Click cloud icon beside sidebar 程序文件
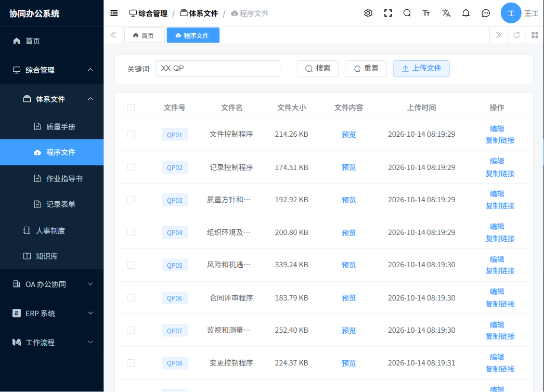This screenshot has height=392, width=544. pos(37,152)
